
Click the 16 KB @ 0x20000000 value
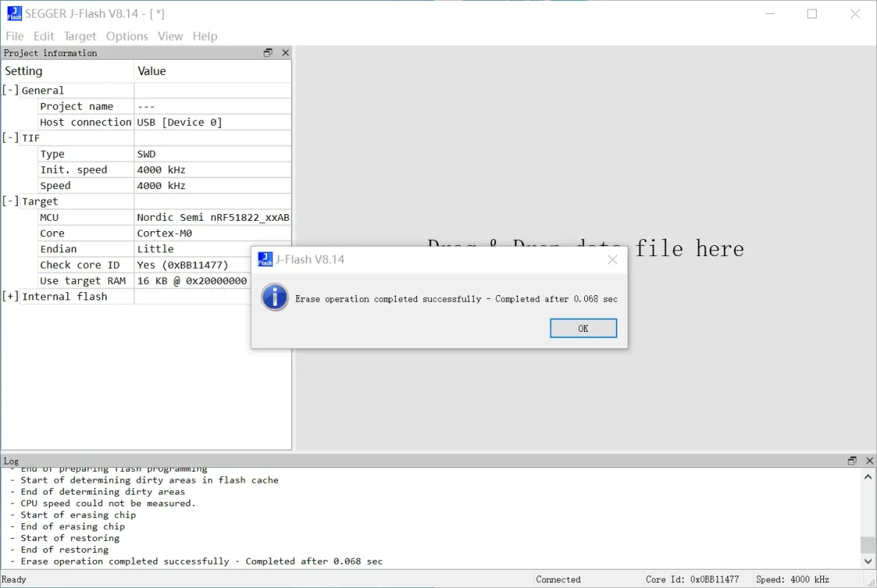point(192,281)
